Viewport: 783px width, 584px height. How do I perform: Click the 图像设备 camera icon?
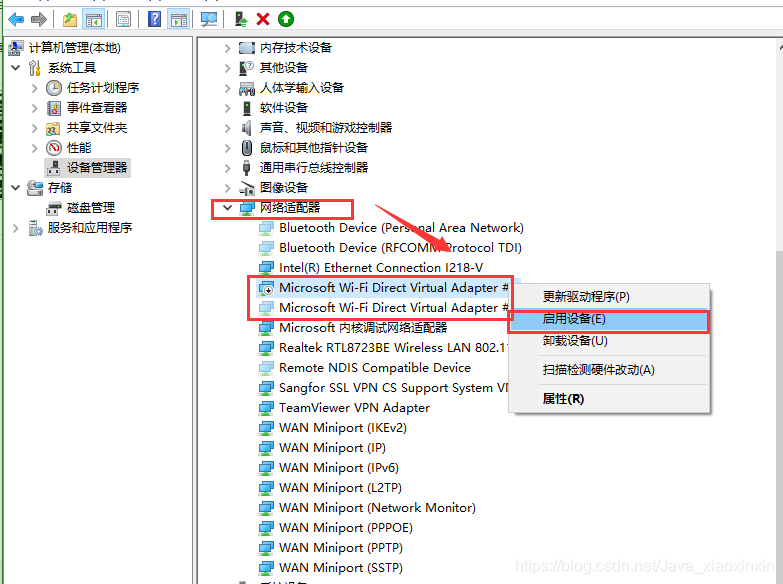(247, 188)
